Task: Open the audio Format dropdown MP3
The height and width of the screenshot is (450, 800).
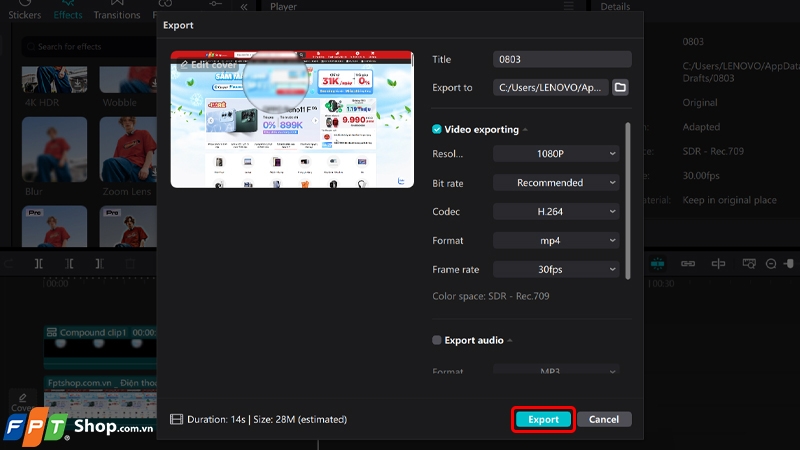Action: pyautogui.click(x=556, y=369)
